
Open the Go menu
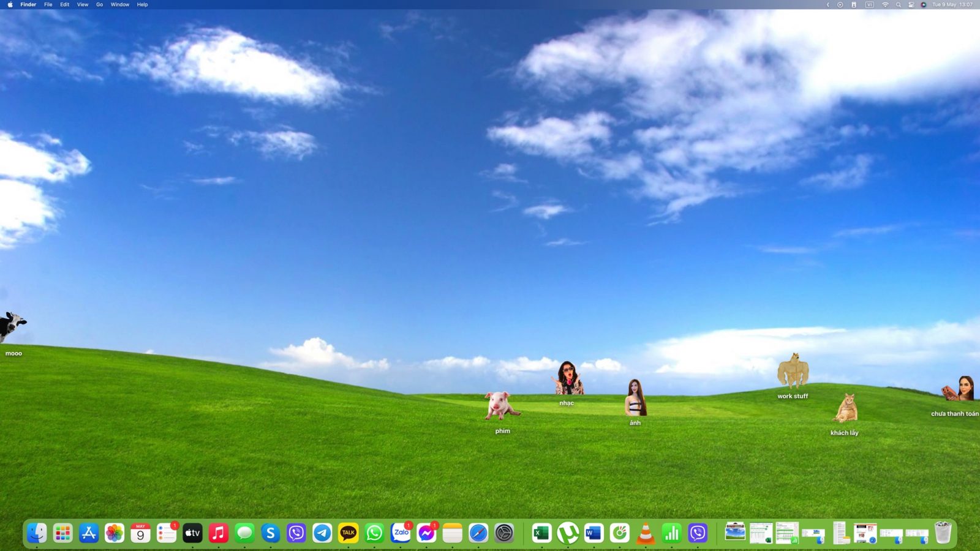(99, 5)
